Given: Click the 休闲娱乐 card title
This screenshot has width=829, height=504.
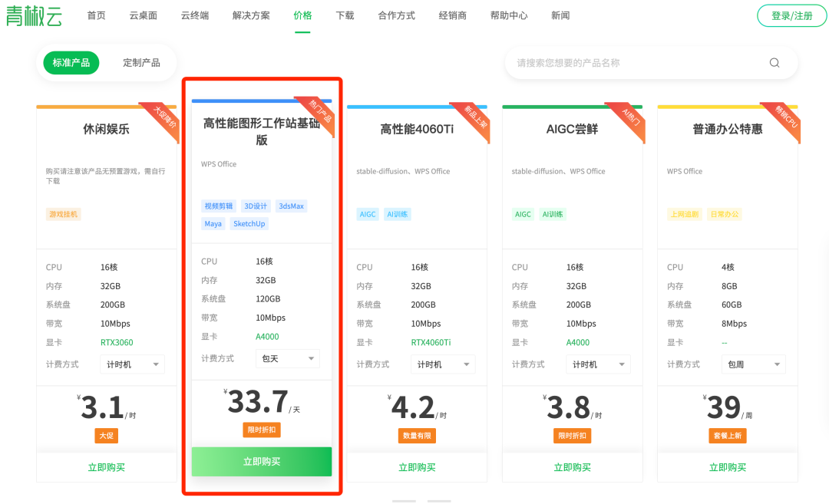Looking at the screenshot, I should point(106,129).
